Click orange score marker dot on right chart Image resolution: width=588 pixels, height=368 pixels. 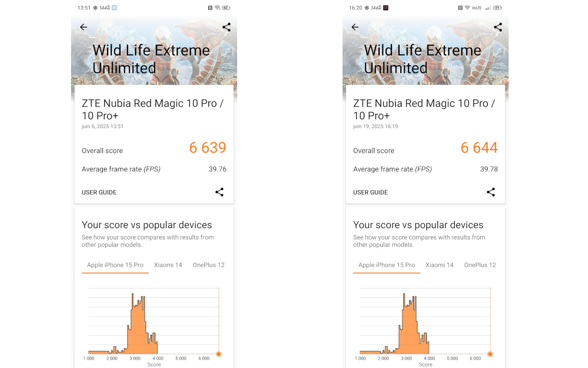(490, 354)
